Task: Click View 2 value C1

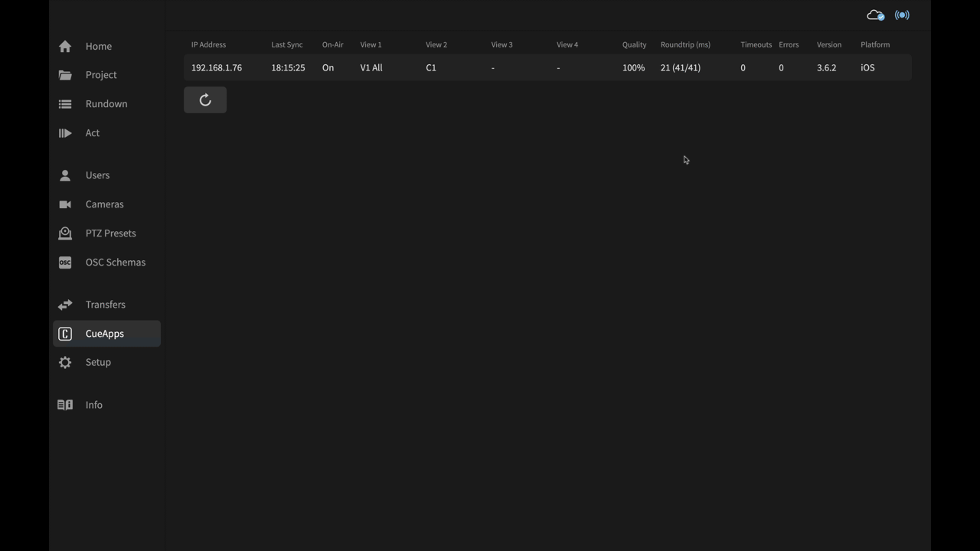Action: [x=431, y=68]
